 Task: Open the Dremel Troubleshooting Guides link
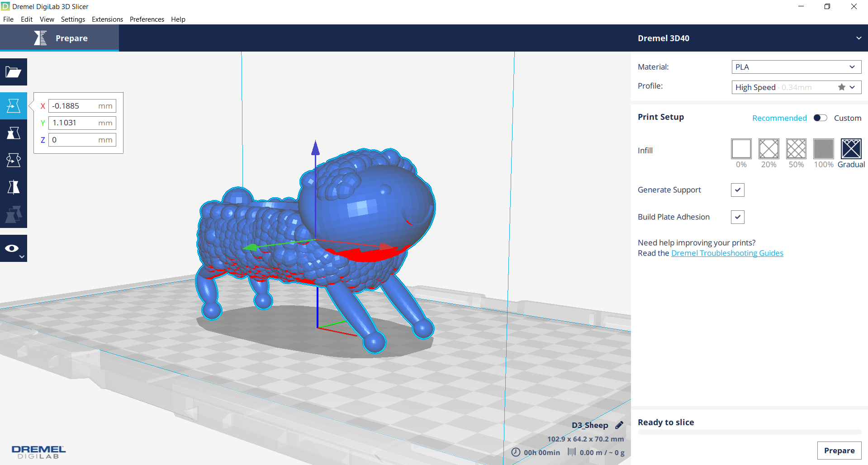click(727, 253)
